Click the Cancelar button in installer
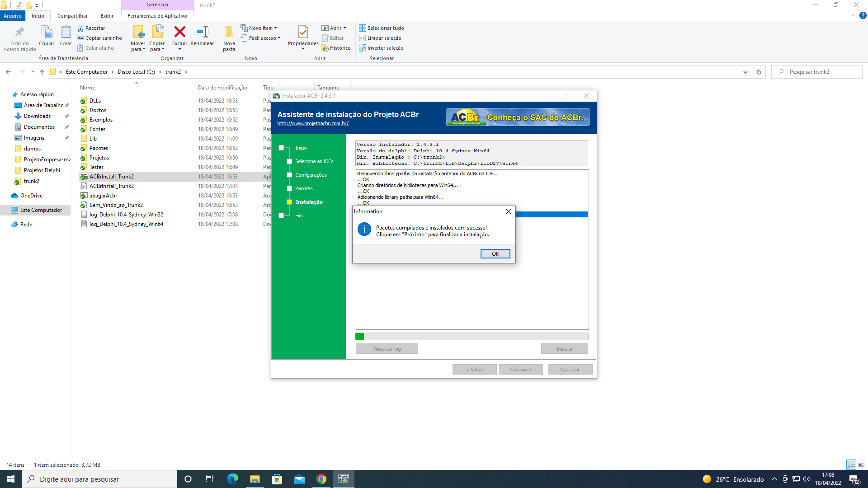 click(570, 370)
